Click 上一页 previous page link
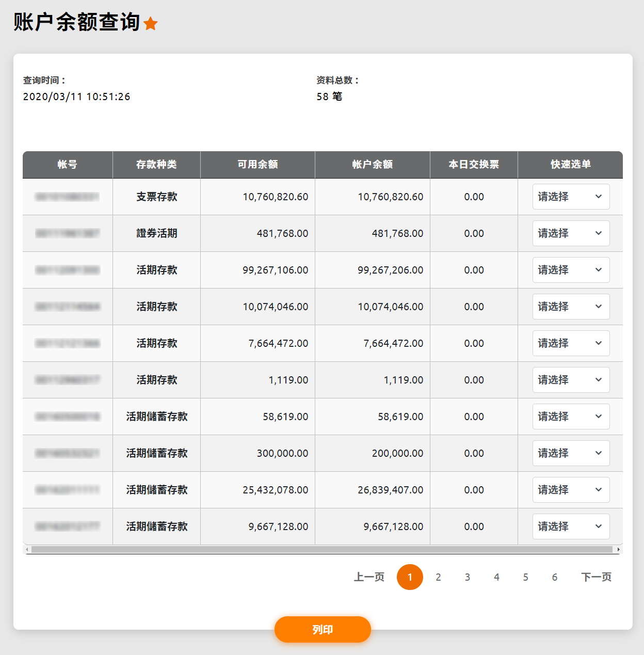 click(x=369, y=577)
